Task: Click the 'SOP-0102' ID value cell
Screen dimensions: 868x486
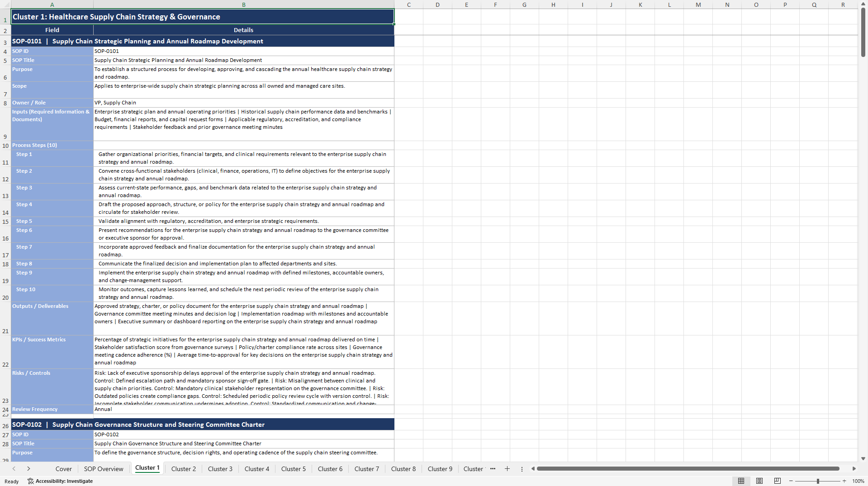Action: click(244, 434)
